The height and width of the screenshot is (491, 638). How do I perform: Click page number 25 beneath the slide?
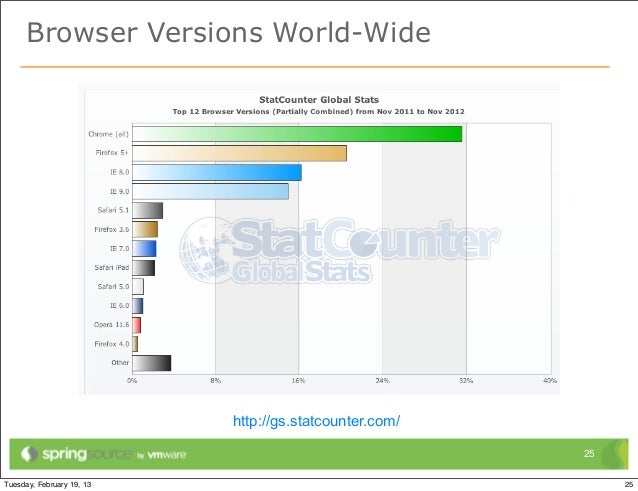click(x=629, y=484)
